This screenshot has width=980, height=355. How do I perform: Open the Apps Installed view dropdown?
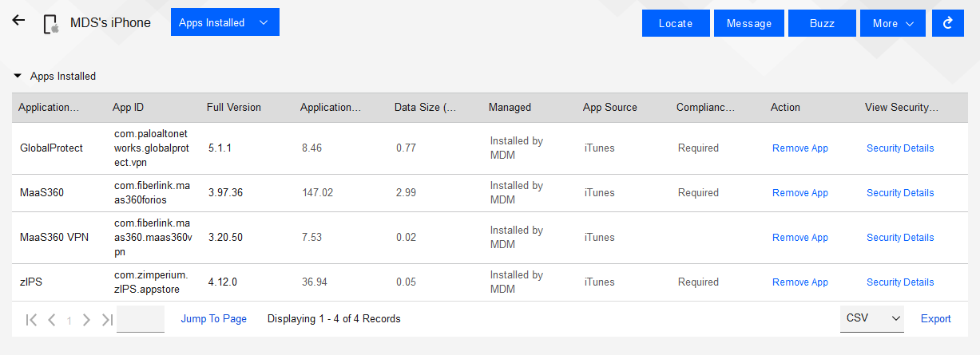(x=224, y=23)
